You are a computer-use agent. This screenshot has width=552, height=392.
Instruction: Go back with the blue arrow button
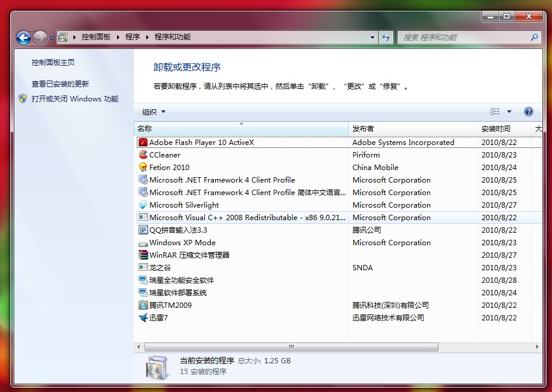[x=23, y=37]
